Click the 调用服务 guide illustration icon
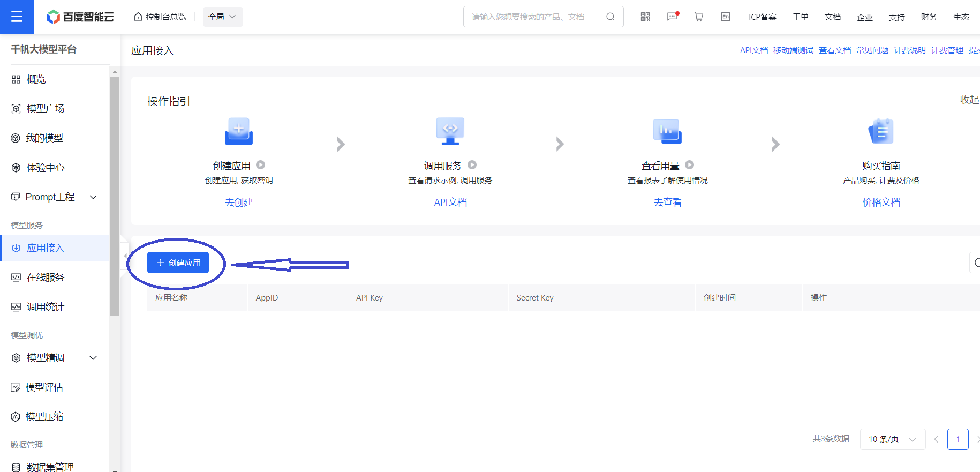 click(x=450, y=131)
